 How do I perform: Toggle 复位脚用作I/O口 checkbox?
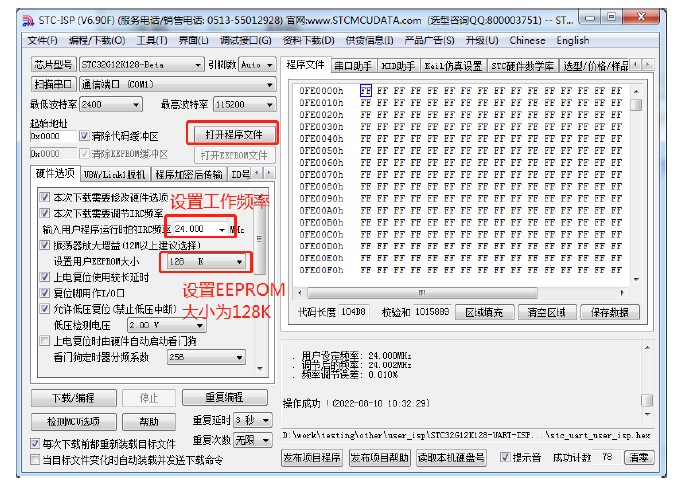pos(45,293)
